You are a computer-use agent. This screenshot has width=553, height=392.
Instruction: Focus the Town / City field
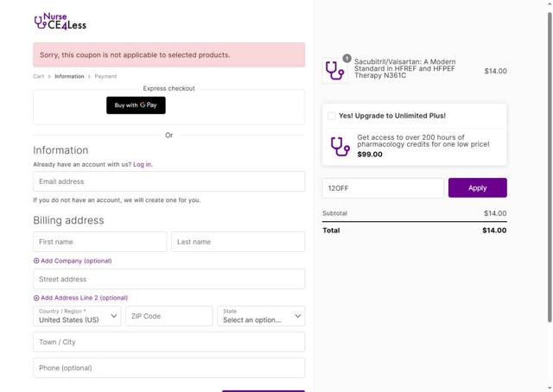[x=169, y=342]
